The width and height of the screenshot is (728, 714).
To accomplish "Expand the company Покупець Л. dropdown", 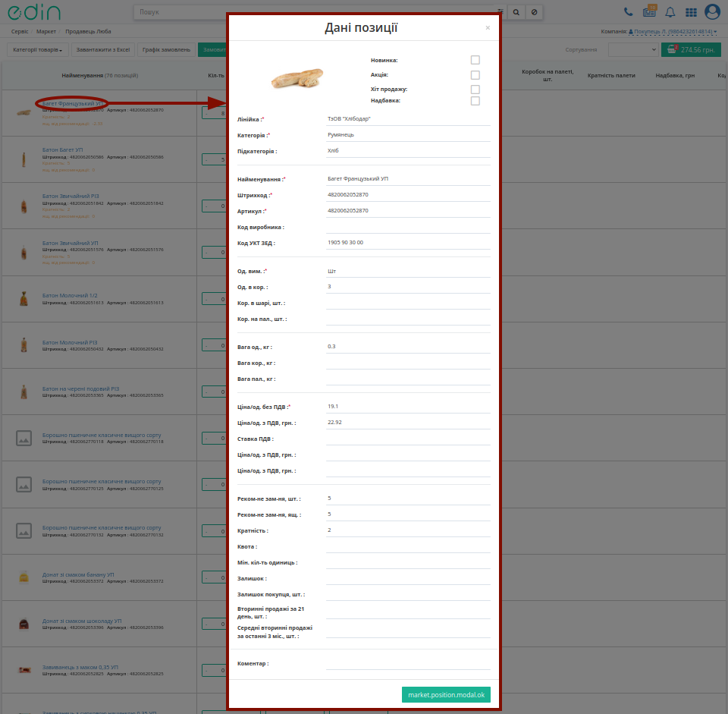I will click(x=673, y=32).
